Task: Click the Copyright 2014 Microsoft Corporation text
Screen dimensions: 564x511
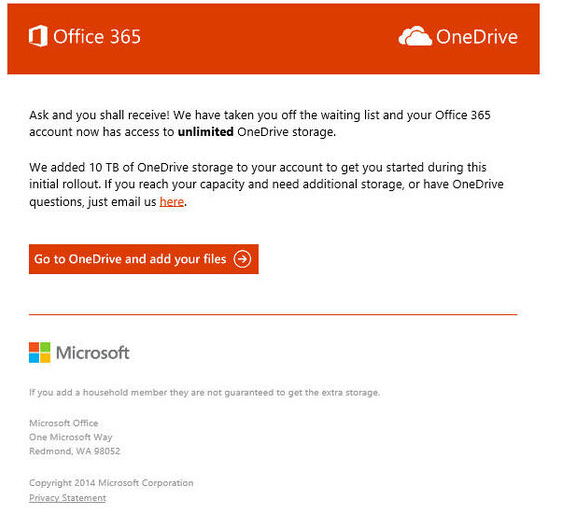Action: click(111, 483)
